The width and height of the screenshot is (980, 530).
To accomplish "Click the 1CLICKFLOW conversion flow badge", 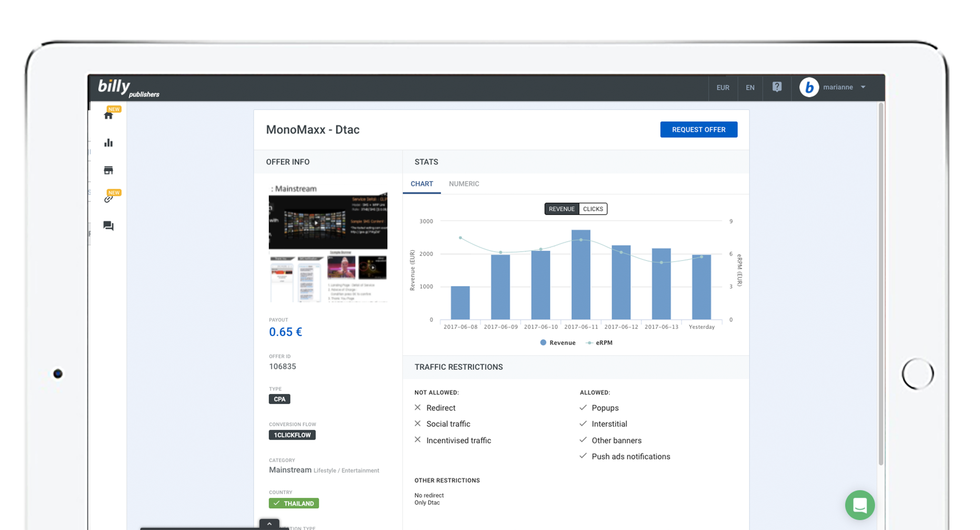I will (292, 435).
